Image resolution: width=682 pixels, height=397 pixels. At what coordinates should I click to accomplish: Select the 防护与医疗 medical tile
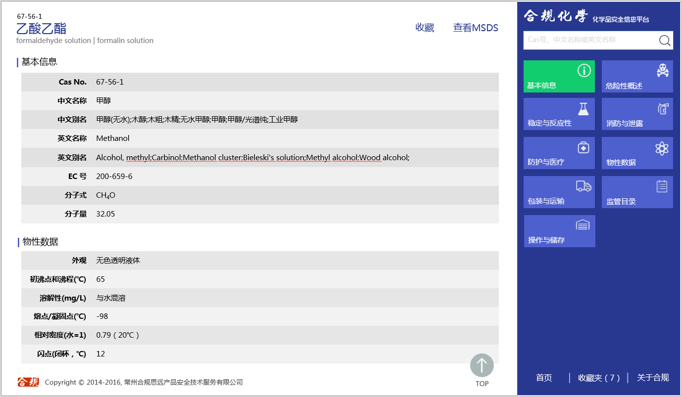(559, 153)
